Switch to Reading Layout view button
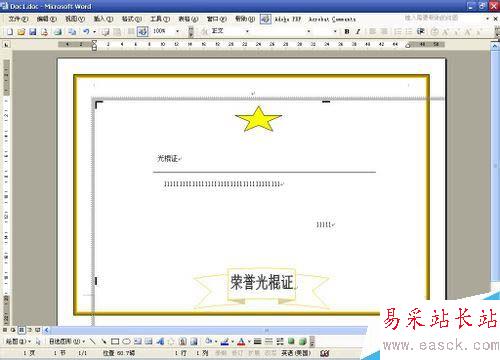This screenshot has height=360, width=500. point(38,330)
